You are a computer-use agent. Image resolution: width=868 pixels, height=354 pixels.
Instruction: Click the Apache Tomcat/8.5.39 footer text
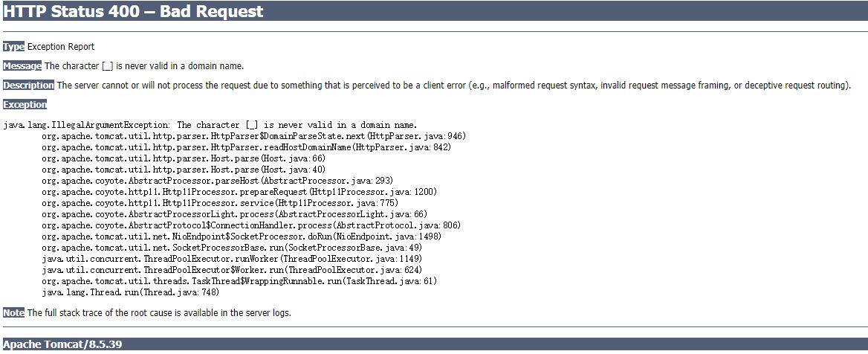coord(62,344)
